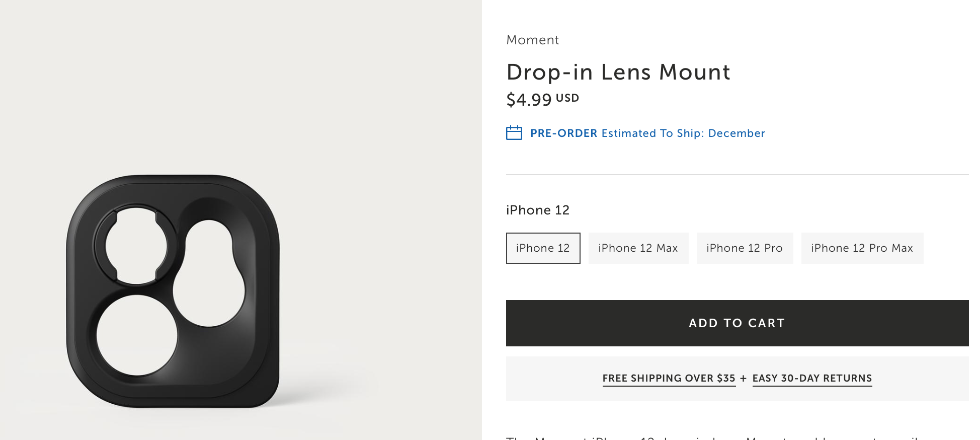
Task: Click the PRE-ORDER label text
Action: tap(563, 133)
